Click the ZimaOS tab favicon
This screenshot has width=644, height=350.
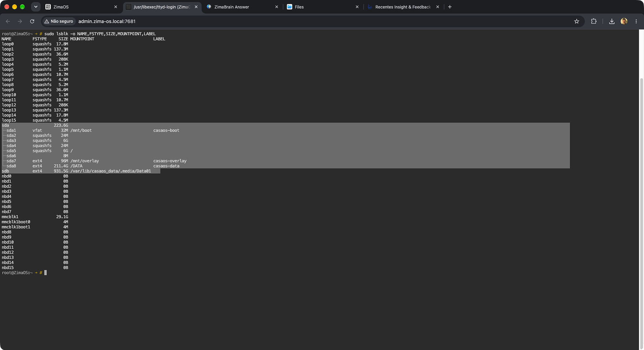coord(48,7)
